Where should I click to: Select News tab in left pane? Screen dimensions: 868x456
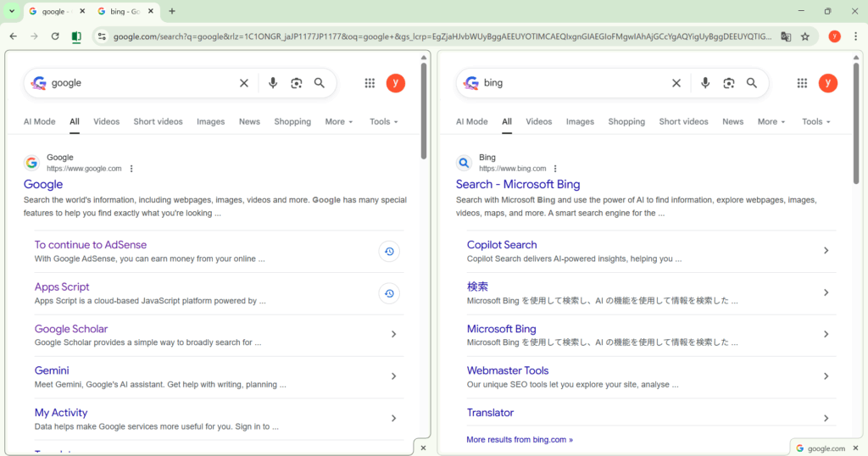point(249,122)
